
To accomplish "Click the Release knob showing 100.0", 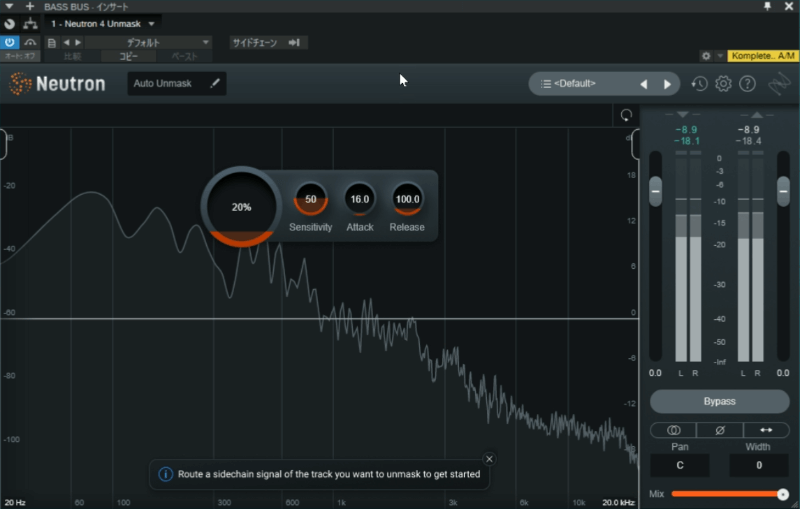I will tap(407, 199).
